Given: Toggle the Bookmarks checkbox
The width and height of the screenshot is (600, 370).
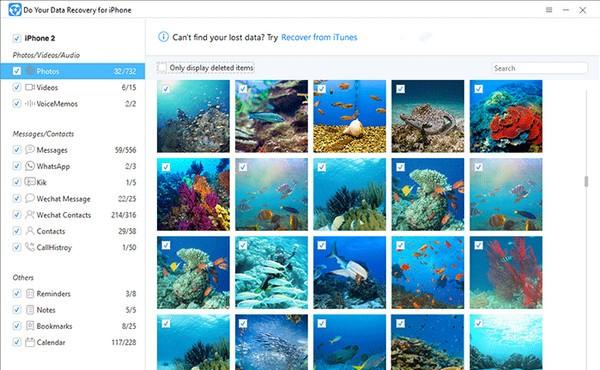Looking at the screenshot, I should (16, 326).
